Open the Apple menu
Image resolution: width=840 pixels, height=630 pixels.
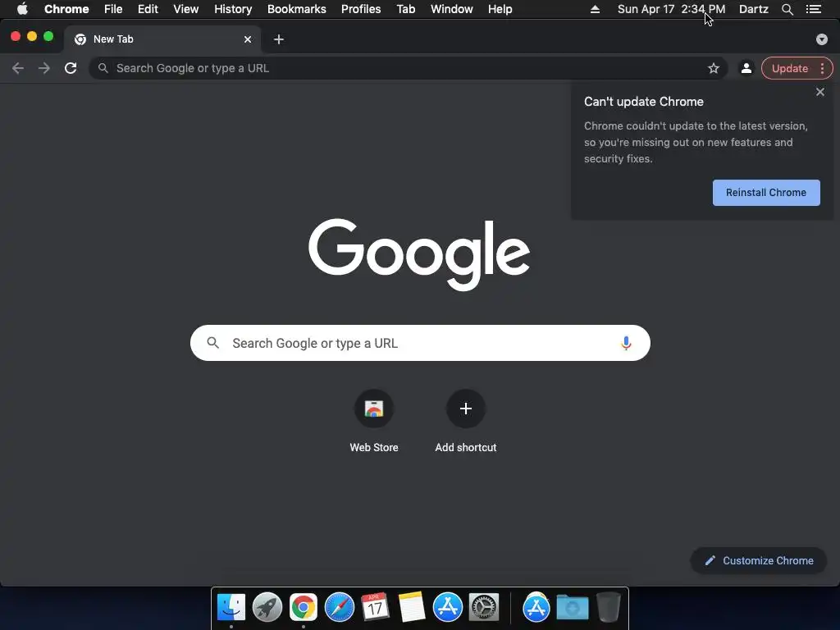tap(22, 9)
